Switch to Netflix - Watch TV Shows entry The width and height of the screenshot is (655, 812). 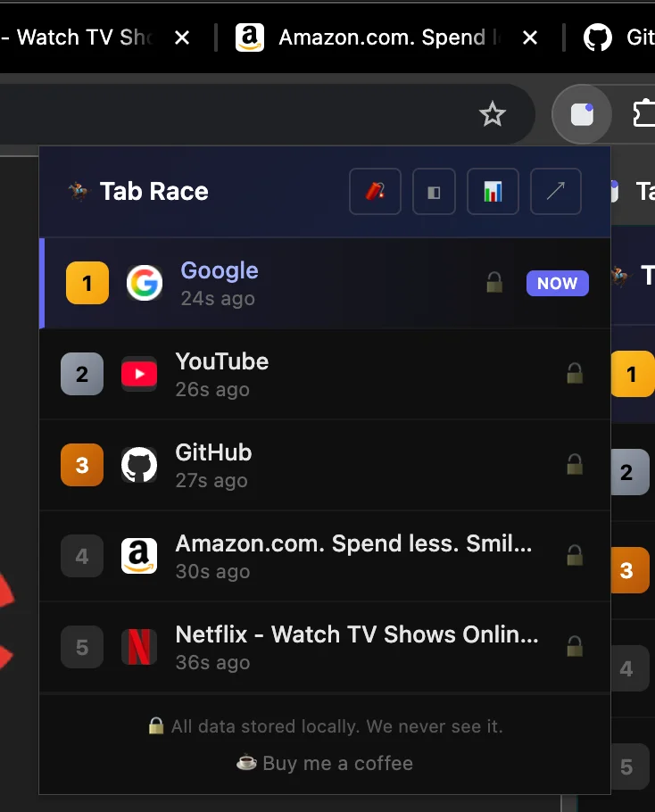tap(325, 647)
